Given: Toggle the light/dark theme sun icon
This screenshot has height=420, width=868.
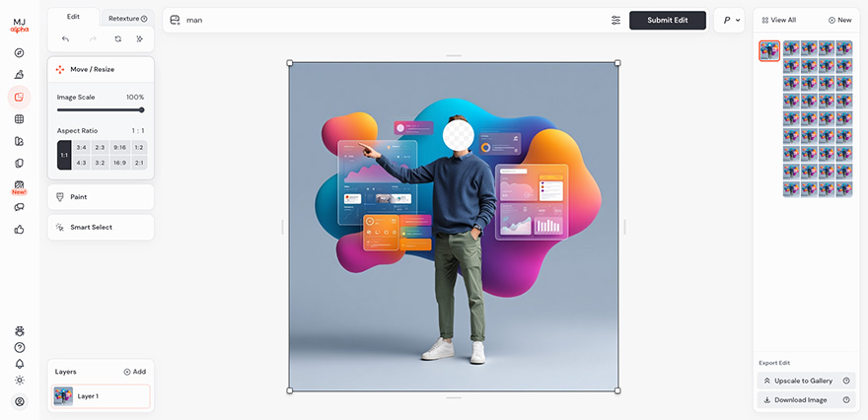Looking at the screenshot, I should [19, 381].
